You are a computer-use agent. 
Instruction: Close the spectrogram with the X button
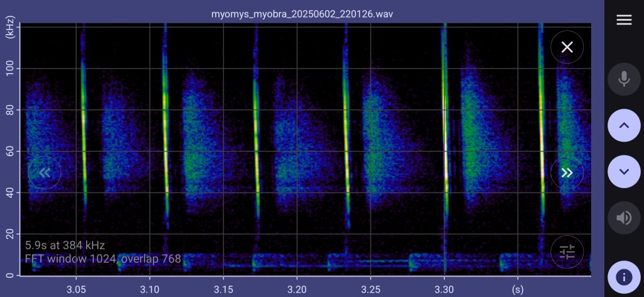tap(567, 47)
